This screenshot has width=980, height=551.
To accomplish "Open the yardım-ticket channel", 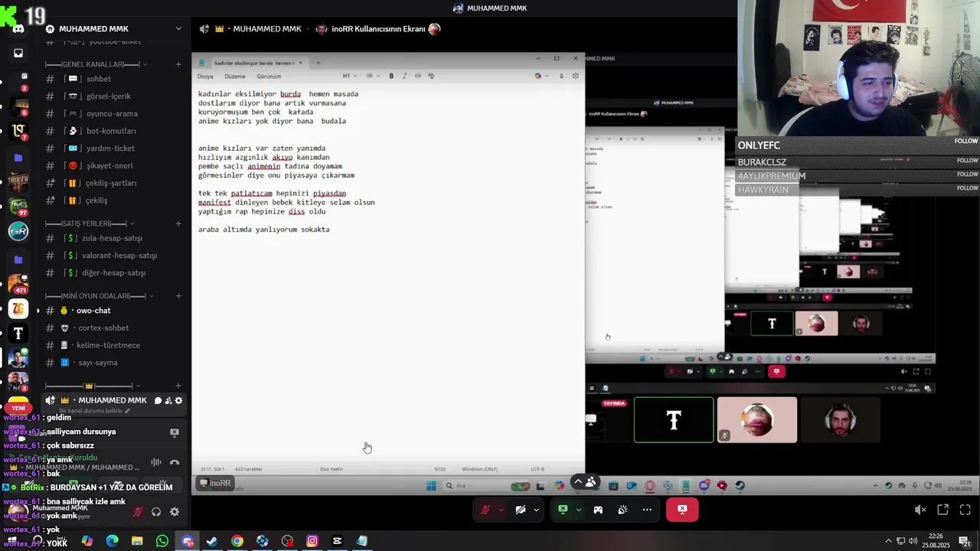I will (115, 148).
